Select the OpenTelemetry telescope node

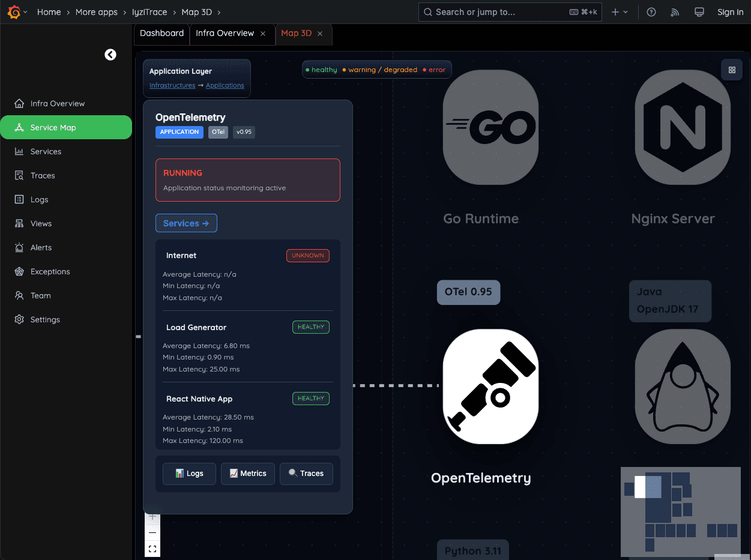tap(490, 387)
